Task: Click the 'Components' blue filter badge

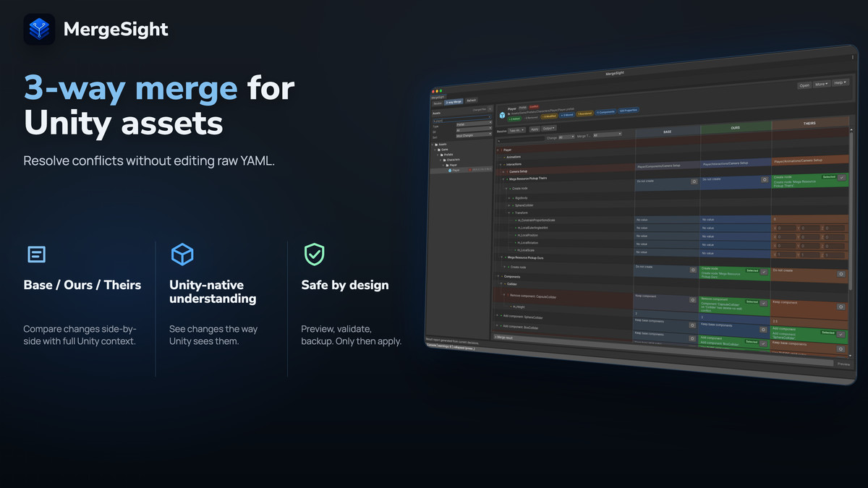Action: coord(605,112)
